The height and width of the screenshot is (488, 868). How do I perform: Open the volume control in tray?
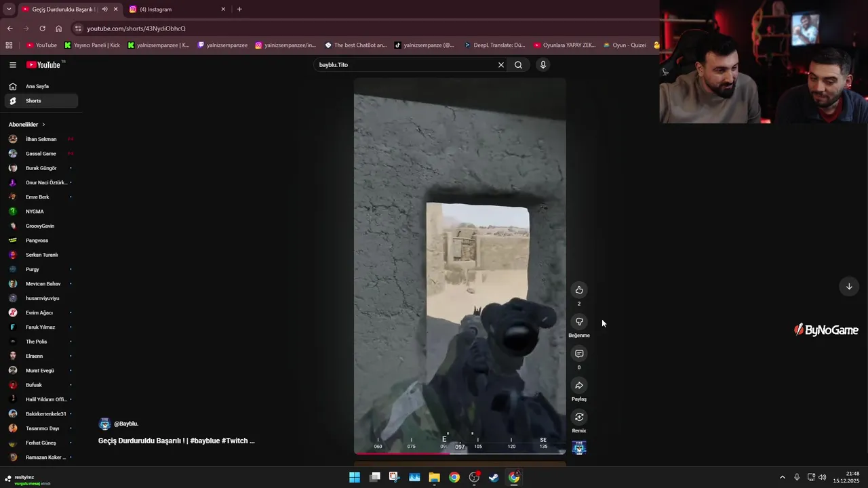coord(823,477)
